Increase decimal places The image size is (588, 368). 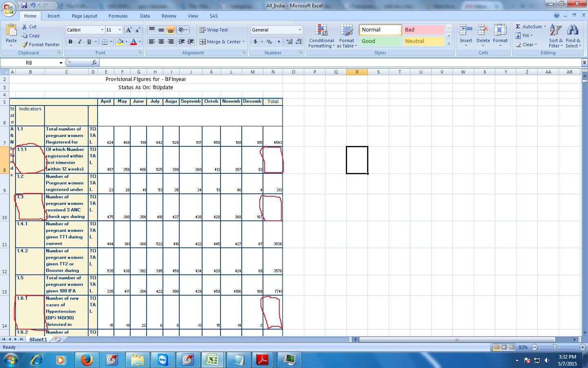[x=290, y=42]
